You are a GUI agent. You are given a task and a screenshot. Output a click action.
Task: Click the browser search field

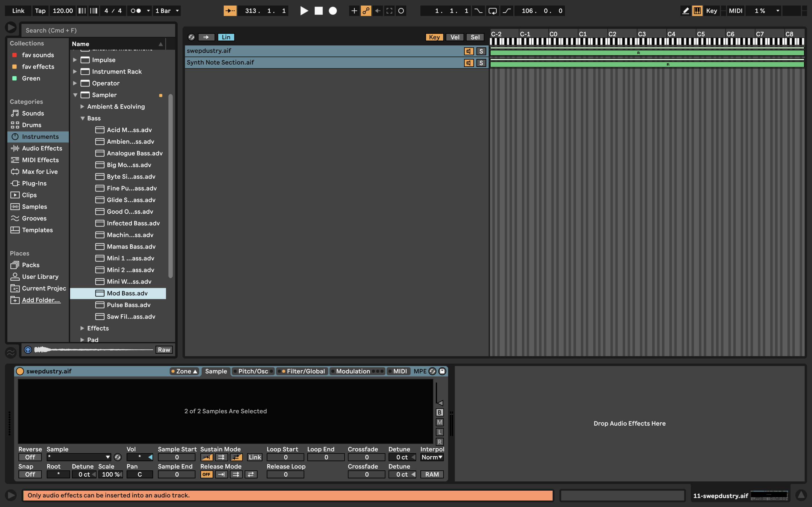(97, 30)
